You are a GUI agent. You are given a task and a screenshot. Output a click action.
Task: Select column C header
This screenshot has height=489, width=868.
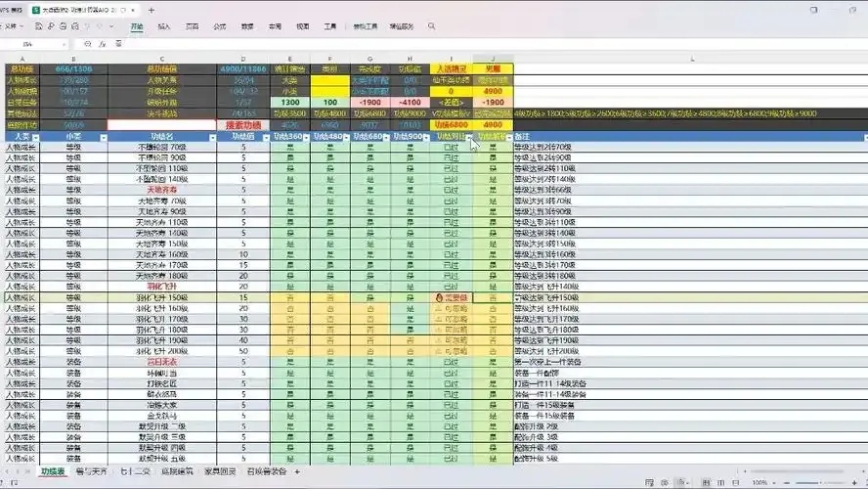coord(162,59)
